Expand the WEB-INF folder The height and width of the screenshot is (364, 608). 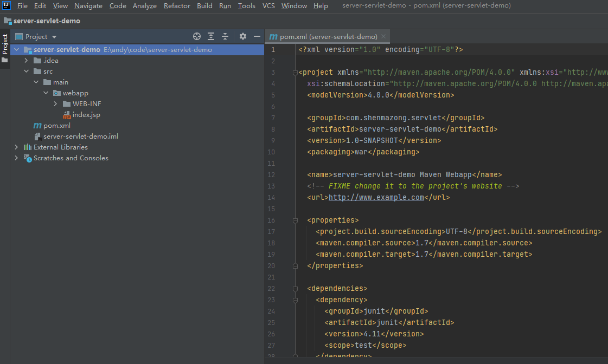[x=55, y=104]
